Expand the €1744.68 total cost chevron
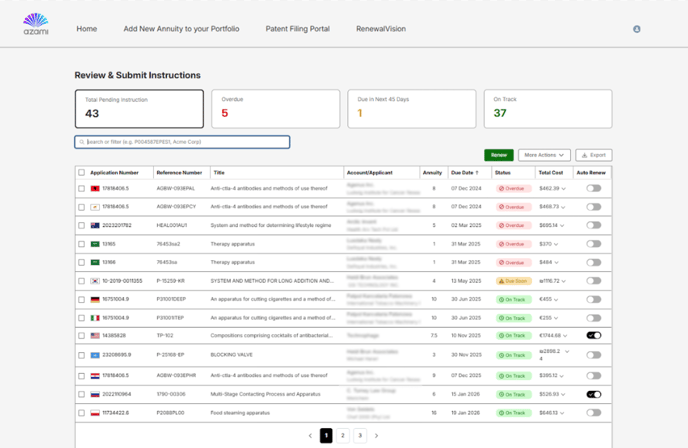Viewport: 688px width, 448px height. click(x=567, y=336)
